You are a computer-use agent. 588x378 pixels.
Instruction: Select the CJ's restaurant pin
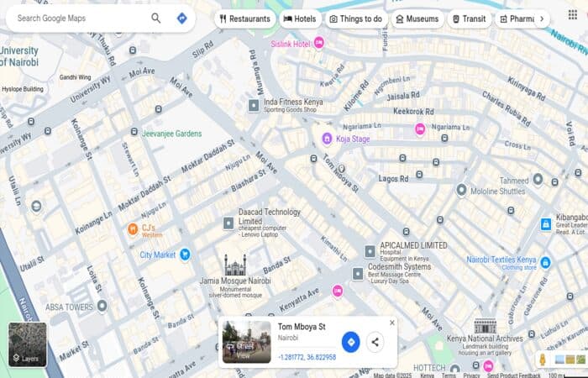coord(133,228)
